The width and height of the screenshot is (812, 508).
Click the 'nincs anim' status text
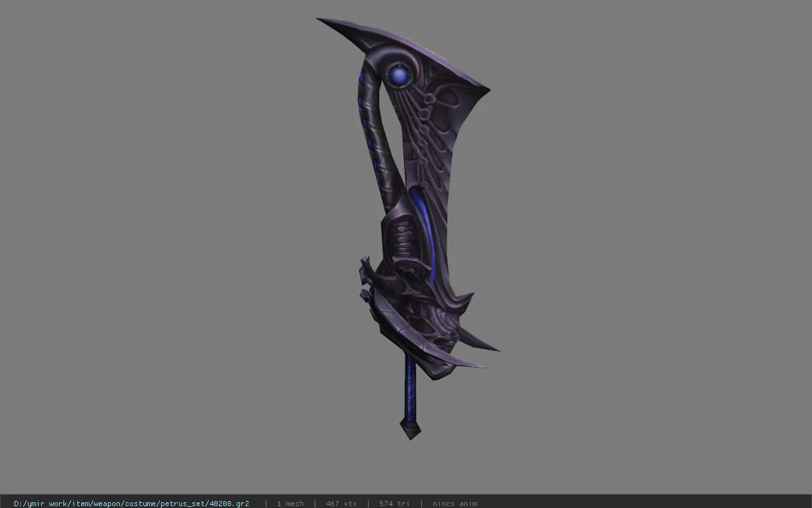click(x=455, y=504)
